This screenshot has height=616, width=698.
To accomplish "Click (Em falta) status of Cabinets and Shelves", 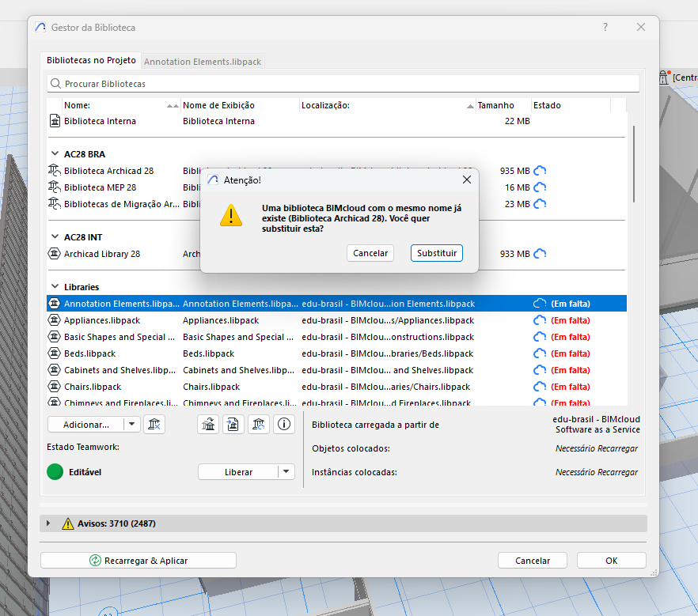I will click(x=571, y=370).
